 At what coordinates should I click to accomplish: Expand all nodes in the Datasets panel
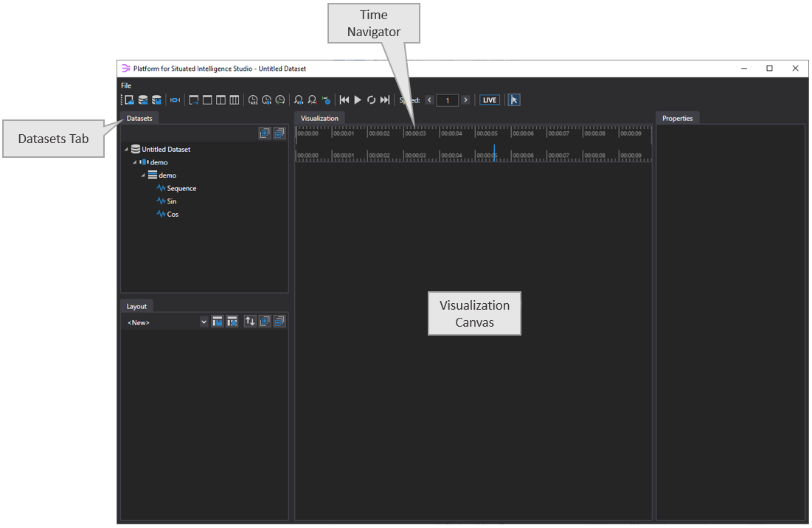pos(265,133)
